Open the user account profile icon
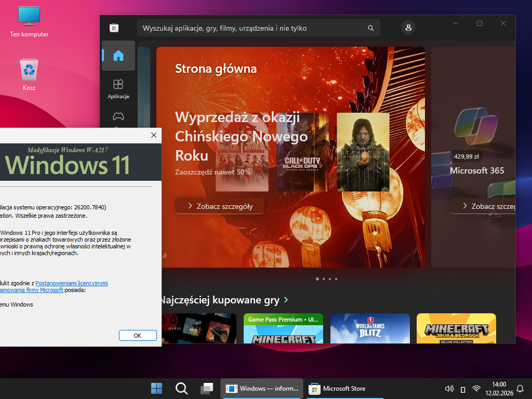This screenshot has height=399, width=532. click(408, 28)
